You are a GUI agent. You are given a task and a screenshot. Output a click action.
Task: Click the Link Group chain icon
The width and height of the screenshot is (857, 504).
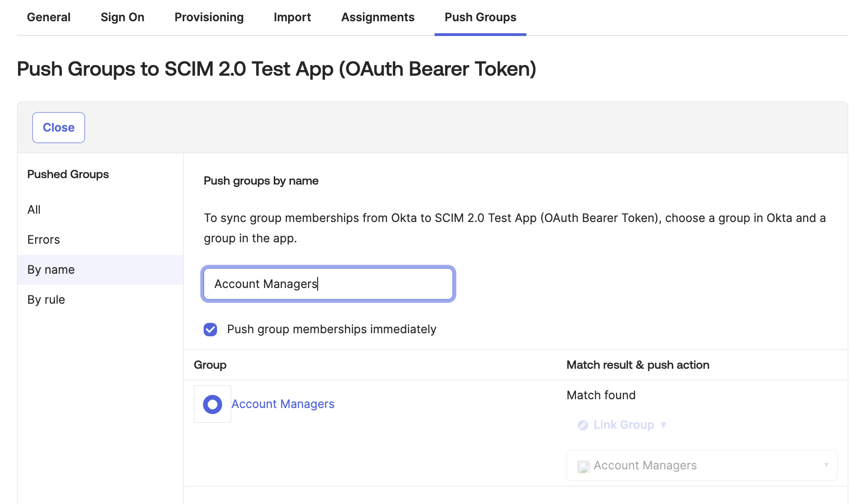[583, 425]
